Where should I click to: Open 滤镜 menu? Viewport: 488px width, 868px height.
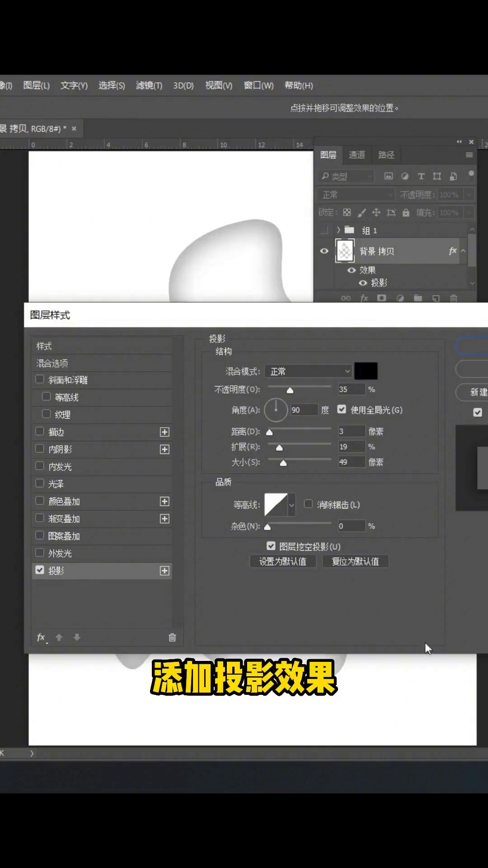point(149,85)
